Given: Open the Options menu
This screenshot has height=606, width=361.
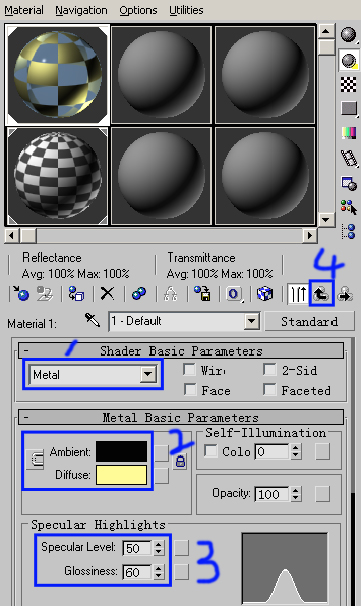Looking at the screenshot, I should click(x=138, y=10).
